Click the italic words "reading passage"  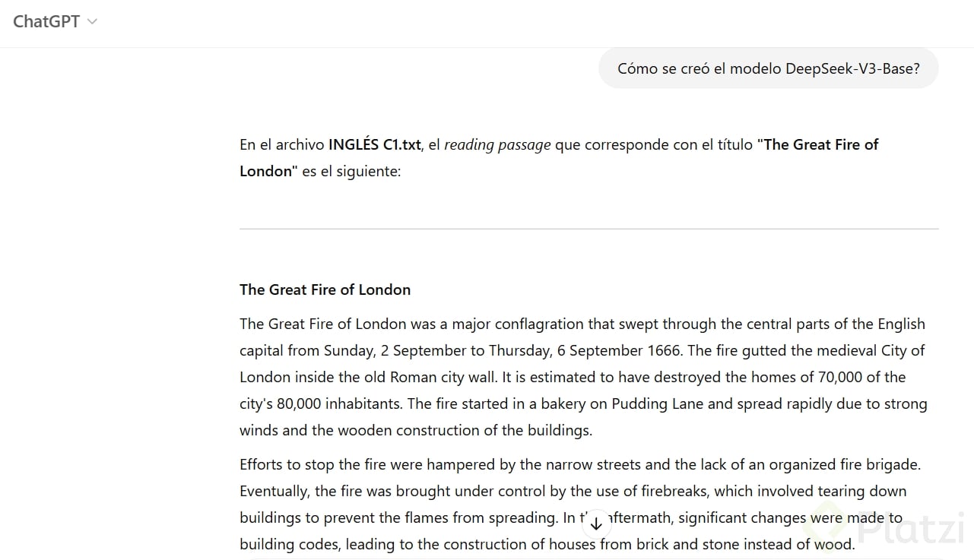[x=497, y=144]
